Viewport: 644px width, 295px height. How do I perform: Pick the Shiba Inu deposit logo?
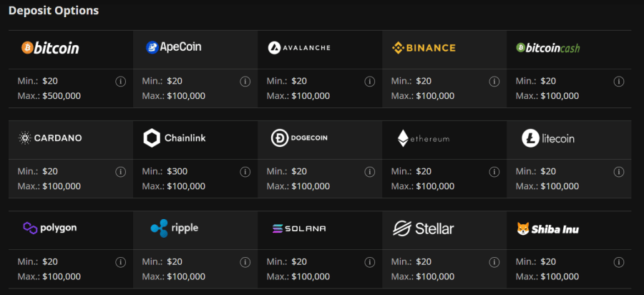click(x=548, y=229)
